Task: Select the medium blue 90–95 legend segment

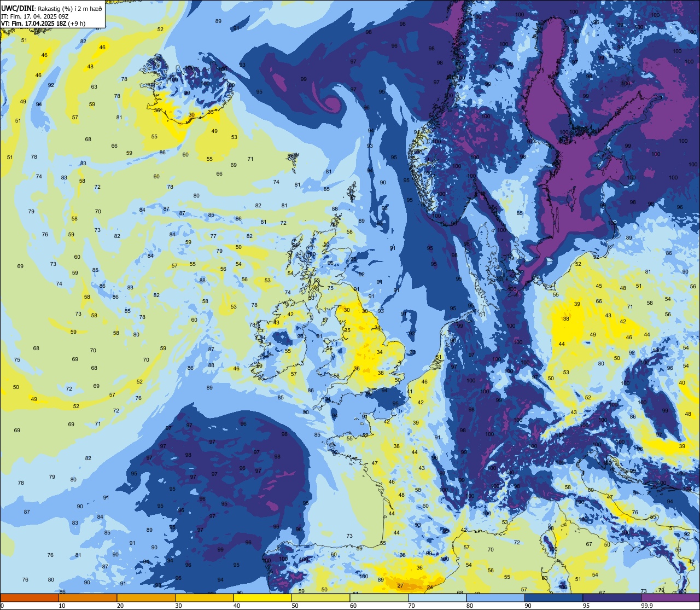Action: click(x=553, y=597)
